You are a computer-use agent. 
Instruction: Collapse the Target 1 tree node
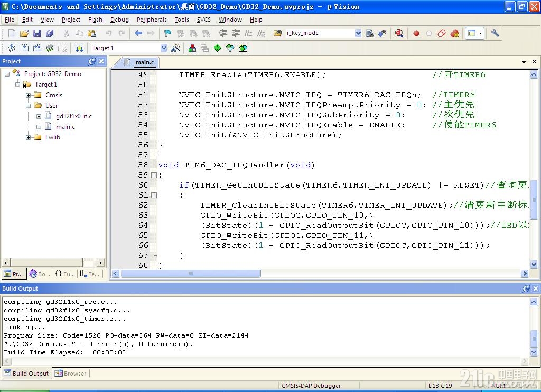(17, 85)
